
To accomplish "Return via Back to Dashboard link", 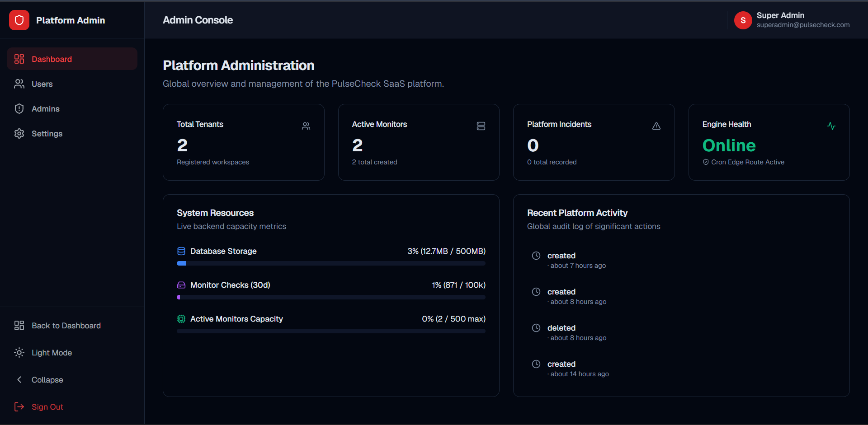I will point(72,325).
